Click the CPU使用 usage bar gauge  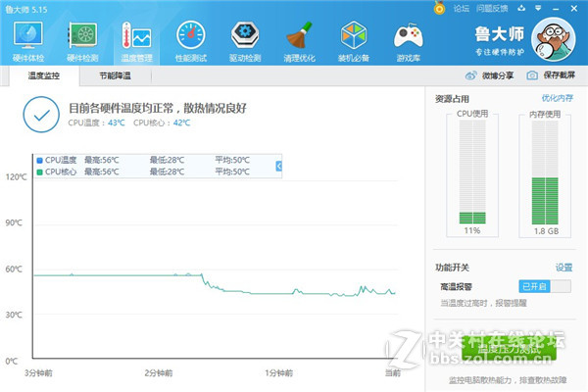point(472,172)
